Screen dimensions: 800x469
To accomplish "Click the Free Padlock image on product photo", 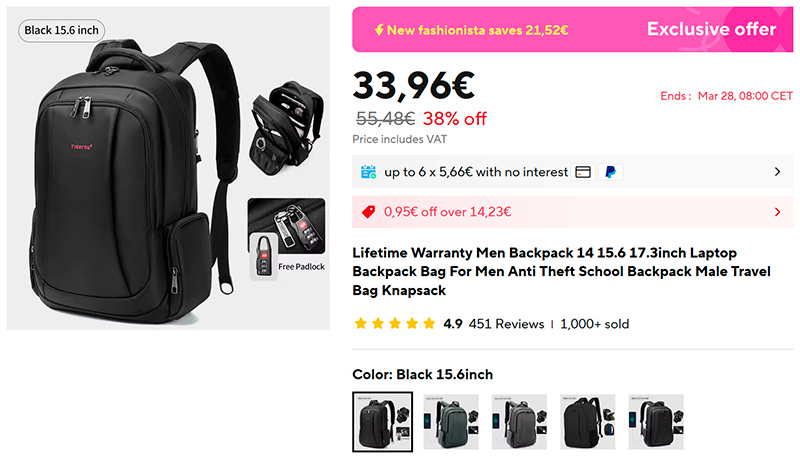I will [287, 239].
